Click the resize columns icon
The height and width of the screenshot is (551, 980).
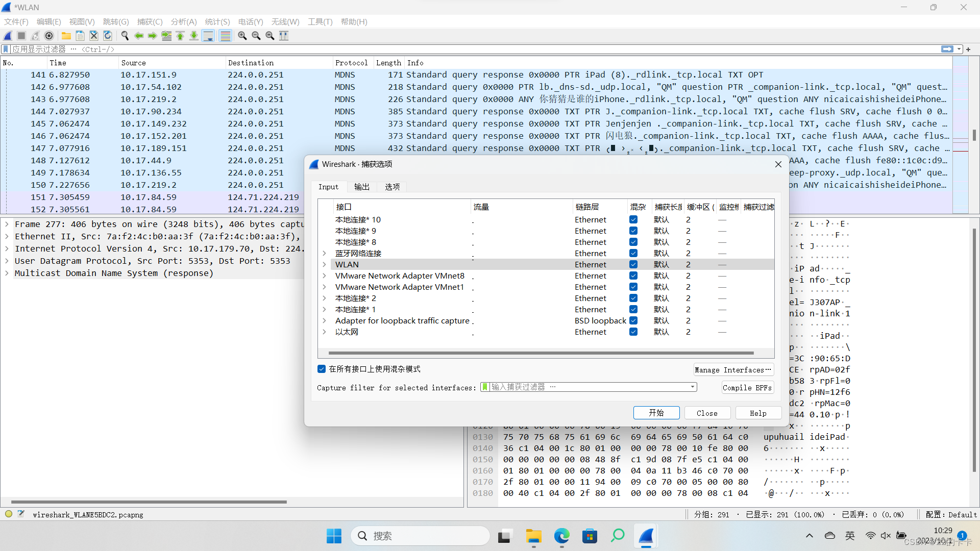284,36
